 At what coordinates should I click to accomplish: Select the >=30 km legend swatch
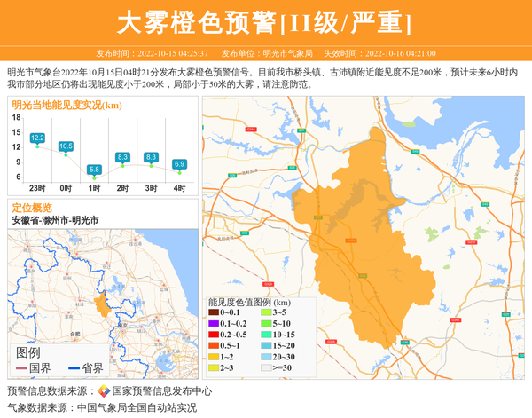(266, 367)
